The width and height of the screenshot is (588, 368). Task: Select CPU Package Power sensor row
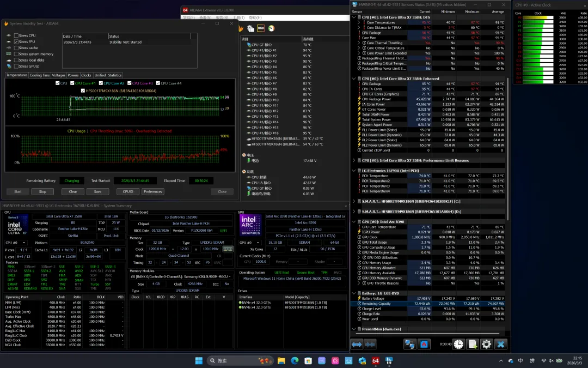point(431,99)
